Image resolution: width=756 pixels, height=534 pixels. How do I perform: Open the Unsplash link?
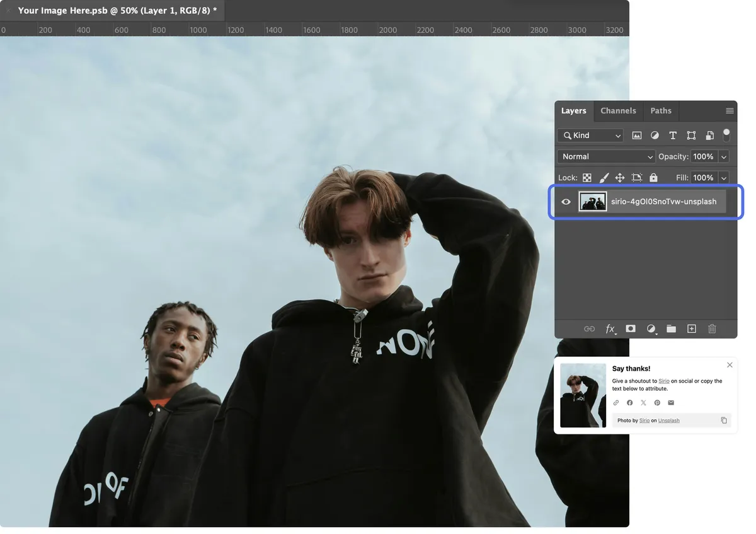click(669, 421)
